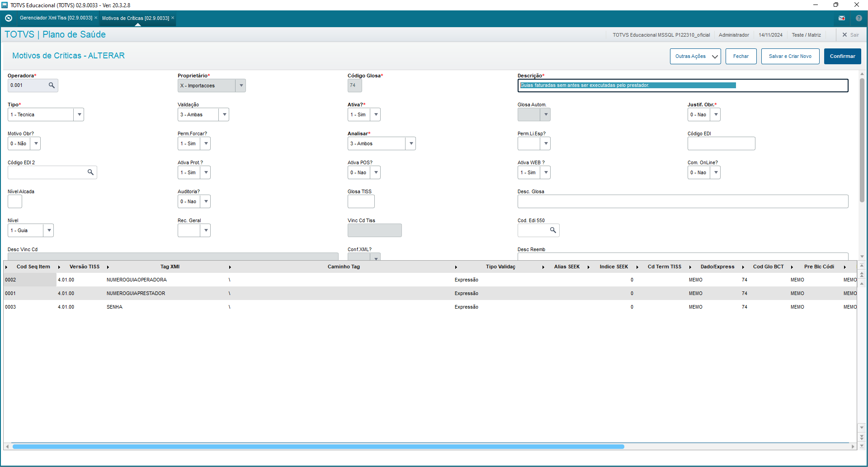
Task: Click the Indice SEEK column header
Action: [x=614, y=267]
